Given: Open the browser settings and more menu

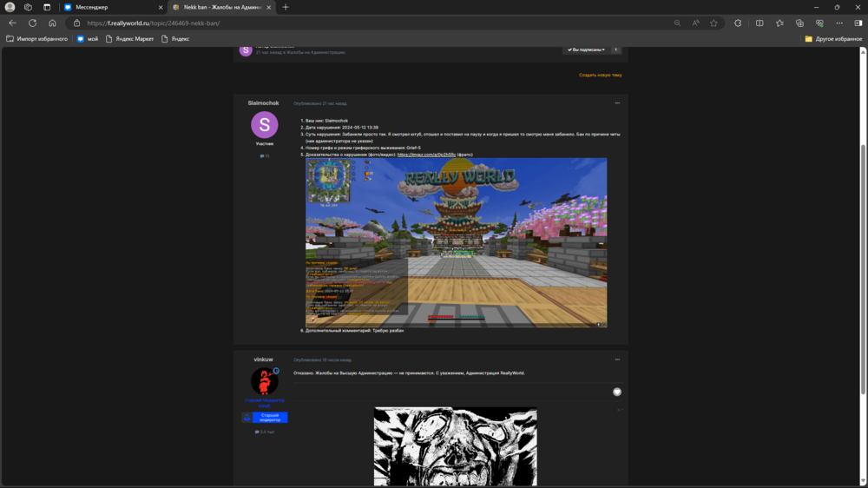Looking at the screenshot, I should (x=839, y=23).
